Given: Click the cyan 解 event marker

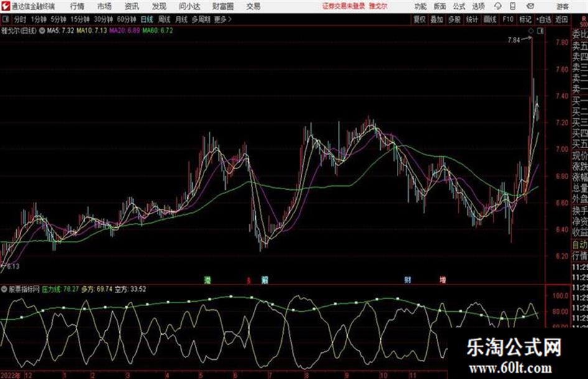Looking at the screenshot, I should (x=264, y=280).
